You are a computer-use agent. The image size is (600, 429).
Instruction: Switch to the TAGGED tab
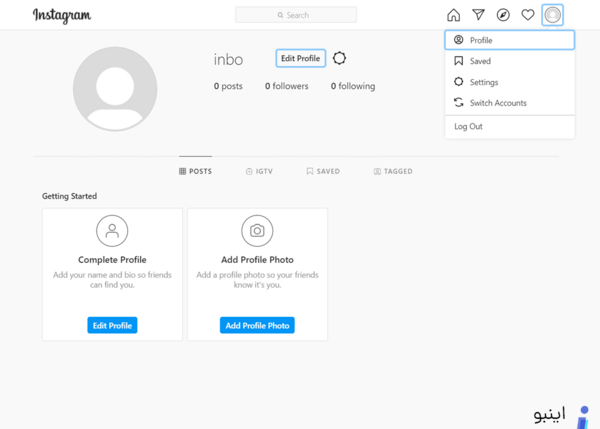click(x=393, y=171)
